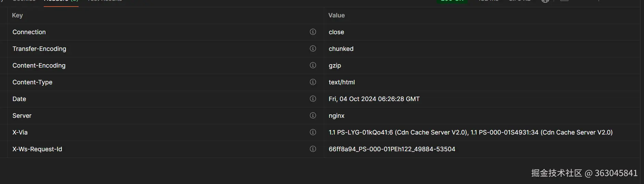Click the Content-Type info icon
Image resolution: width=644 pixels, height=184 pixels.
313,82
